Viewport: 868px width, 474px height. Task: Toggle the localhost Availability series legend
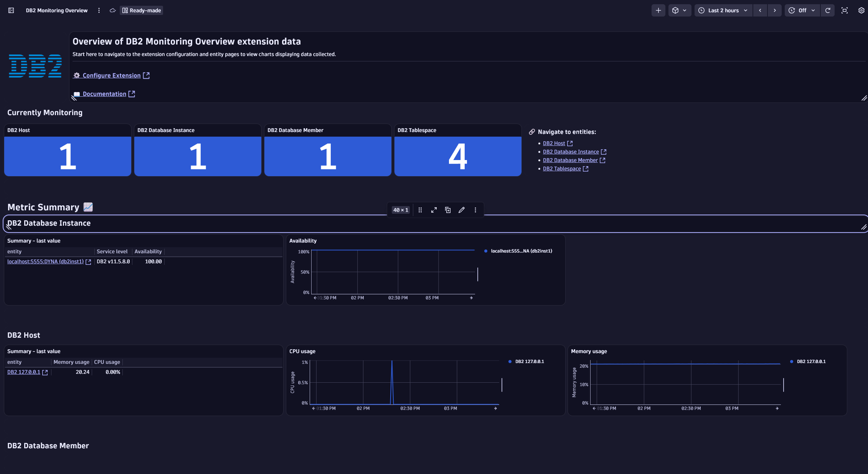[521, 251]
